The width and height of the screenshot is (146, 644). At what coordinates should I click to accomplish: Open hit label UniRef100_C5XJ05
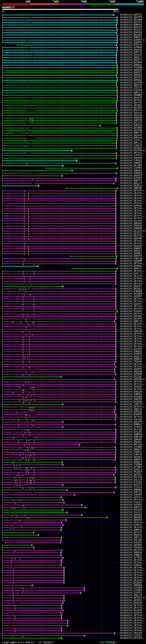tap(131, 88)
